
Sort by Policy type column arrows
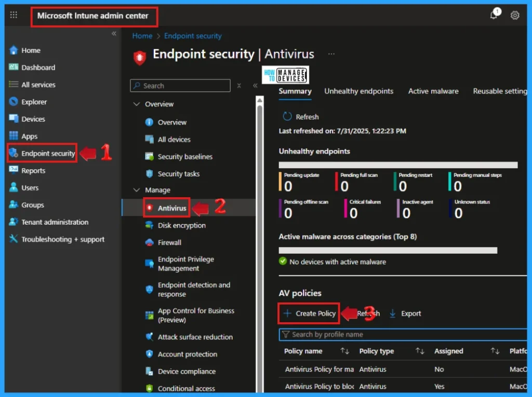[420, 351]
